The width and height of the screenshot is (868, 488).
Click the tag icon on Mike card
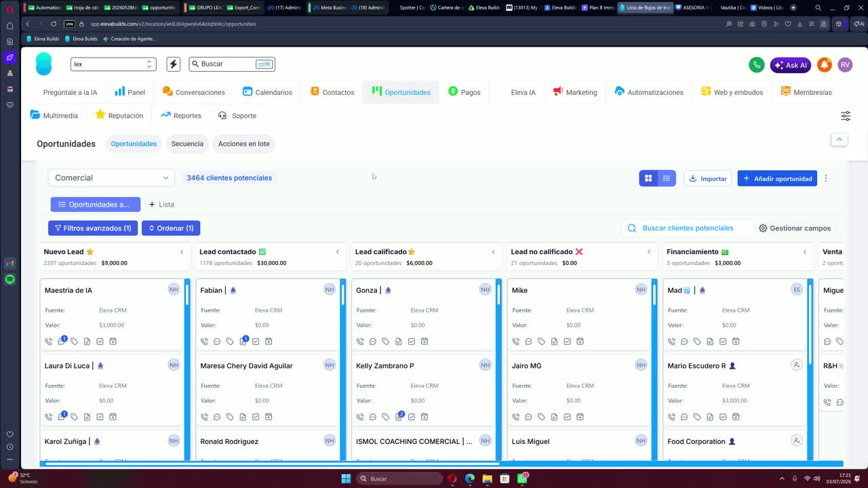click(541, 342)
